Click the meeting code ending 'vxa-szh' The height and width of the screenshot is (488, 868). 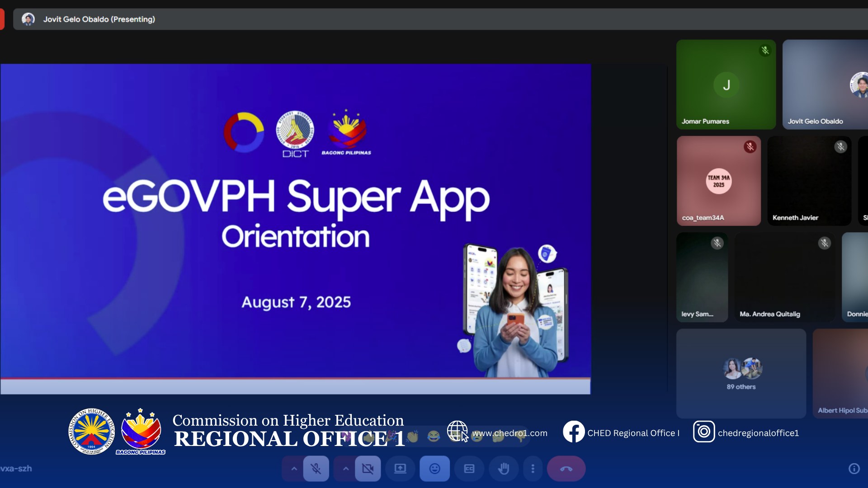point(16,469)
